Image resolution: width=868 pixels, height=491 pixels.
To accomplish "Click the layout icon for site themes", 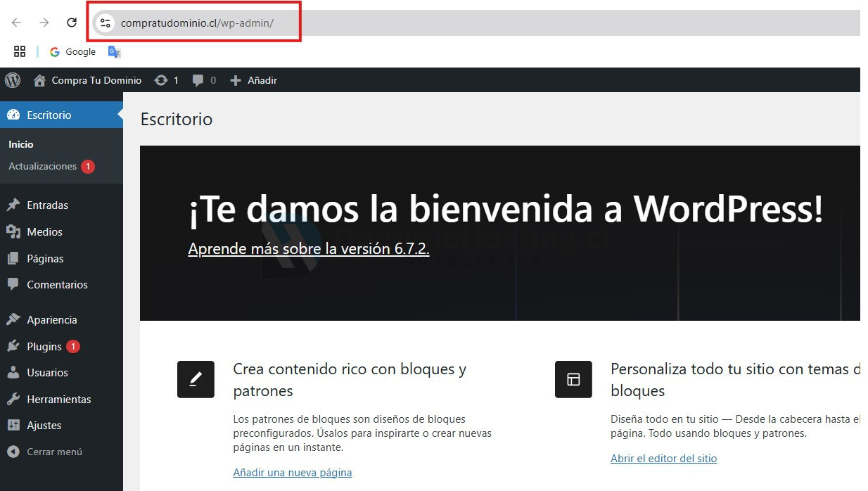I will [x=573, y=380].
